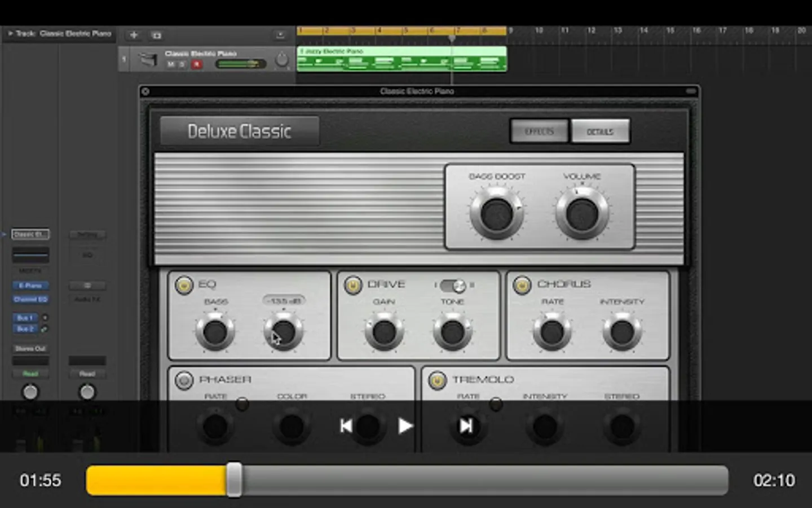
Task: Open the Bus 2 send slot
Action: 25,329
